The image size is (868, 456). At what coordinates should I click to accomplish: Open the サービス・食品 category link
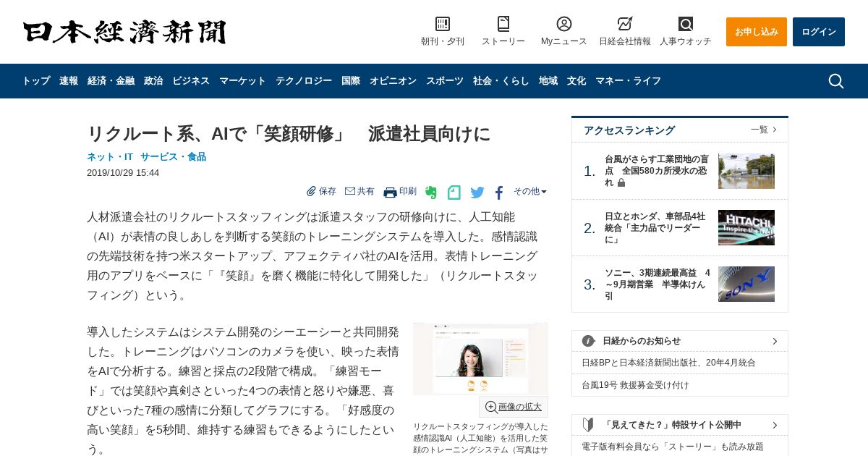(x=173, y=156)
